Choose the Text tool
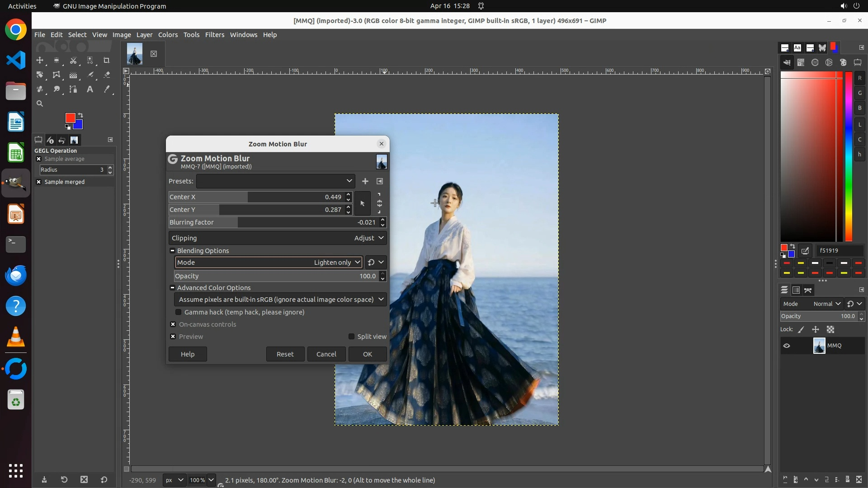 tap(90, 89)
